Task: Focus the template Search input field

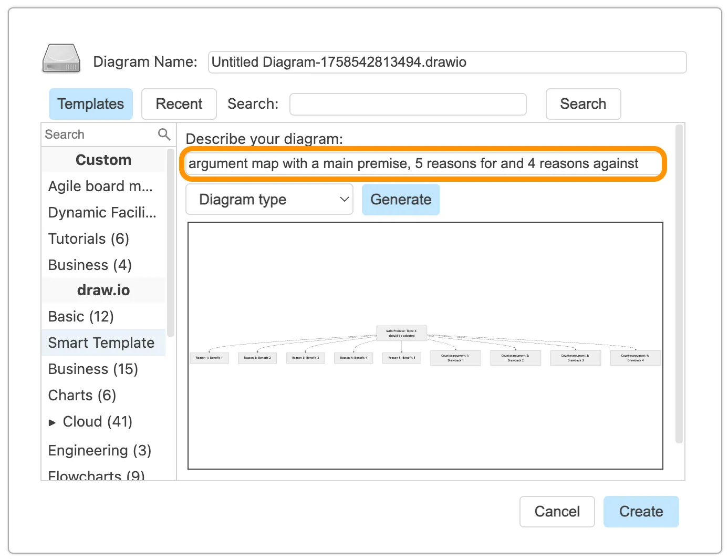Action: point(408,104)
